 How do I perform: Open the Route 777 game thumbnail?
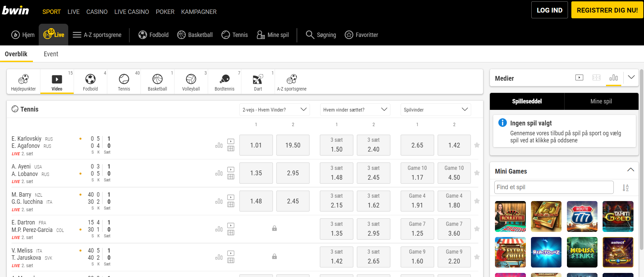pyautogui.click(x=582, y=216)
